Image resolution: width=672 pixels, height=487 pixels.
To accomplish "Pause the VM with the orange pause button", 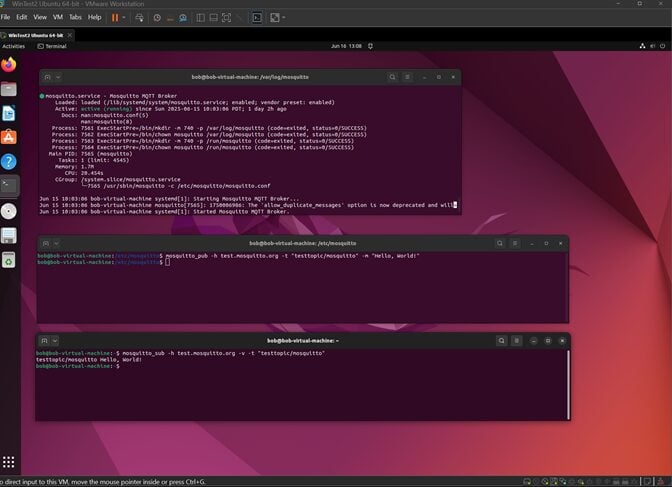I will 114,17.
